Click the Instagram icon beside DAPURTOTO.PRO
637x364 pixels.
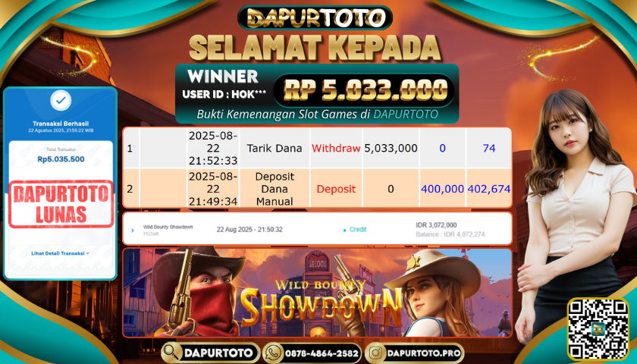click(x=375, y=353)
